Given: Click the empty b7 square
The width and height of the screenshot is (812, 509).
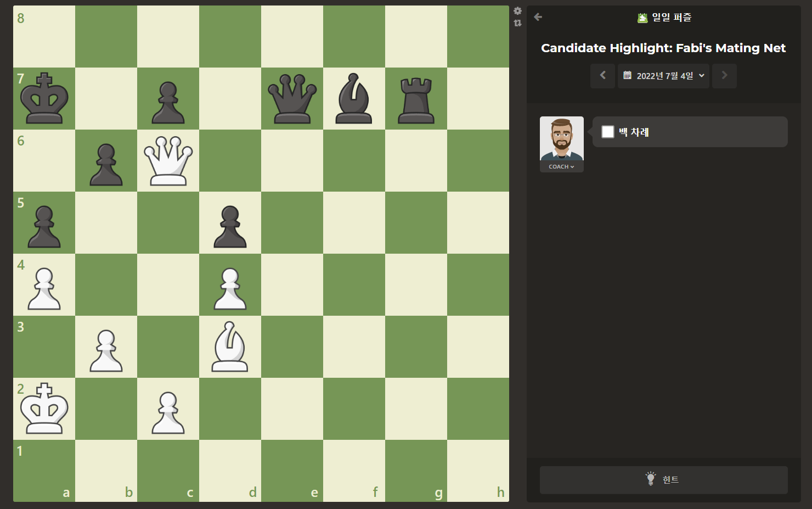Looking at the screenshot, I should [x=106, y=99].
